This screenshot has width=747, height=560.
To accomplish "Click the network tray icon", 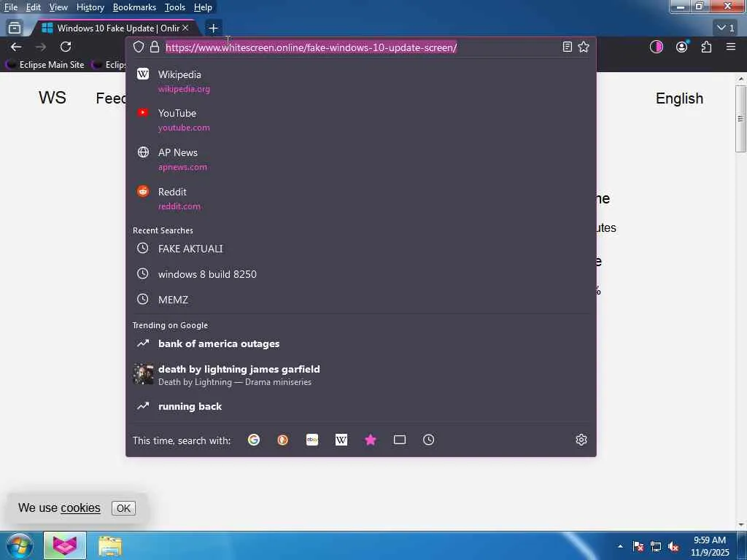I will point(656,546).
